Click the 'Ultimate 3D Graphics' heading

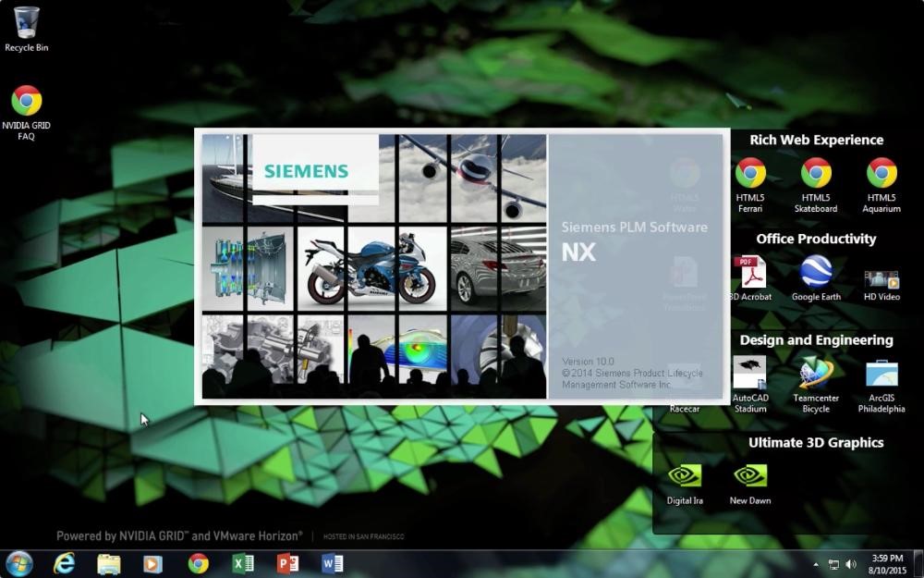coord(816,443)
